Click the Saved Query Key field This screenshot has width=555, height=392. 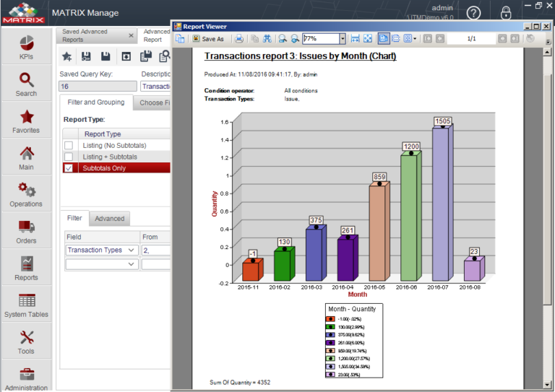pyautogui.click(x=97, y=87)
